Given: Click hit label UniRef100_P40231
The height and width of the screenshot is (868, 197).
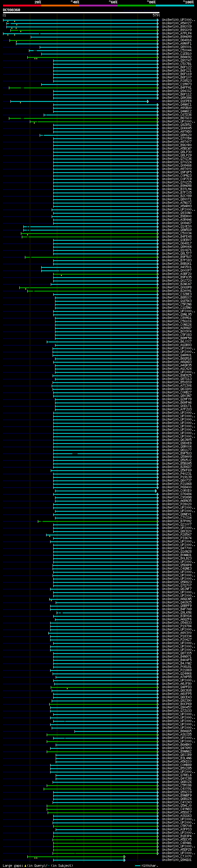Looking at the screenshot, I should point(176,474).
